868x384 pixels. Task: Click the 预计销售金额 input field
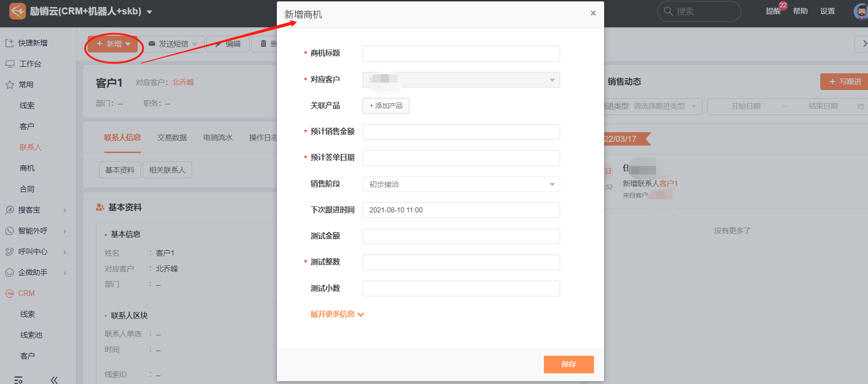[461, 132]
